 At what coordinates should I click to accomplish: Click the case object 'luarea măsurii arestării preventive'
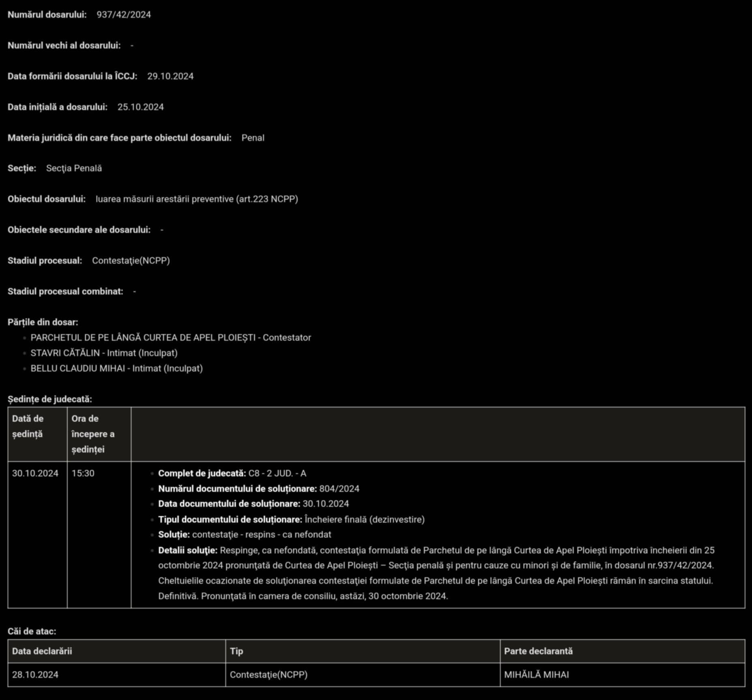pos(197,199)
